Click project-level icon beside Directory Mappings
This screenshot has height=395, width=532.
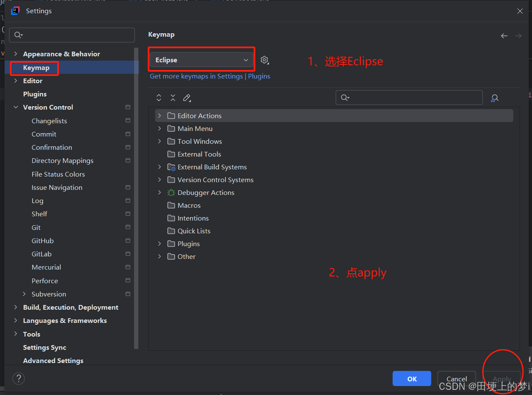click(x=128, y=160)
